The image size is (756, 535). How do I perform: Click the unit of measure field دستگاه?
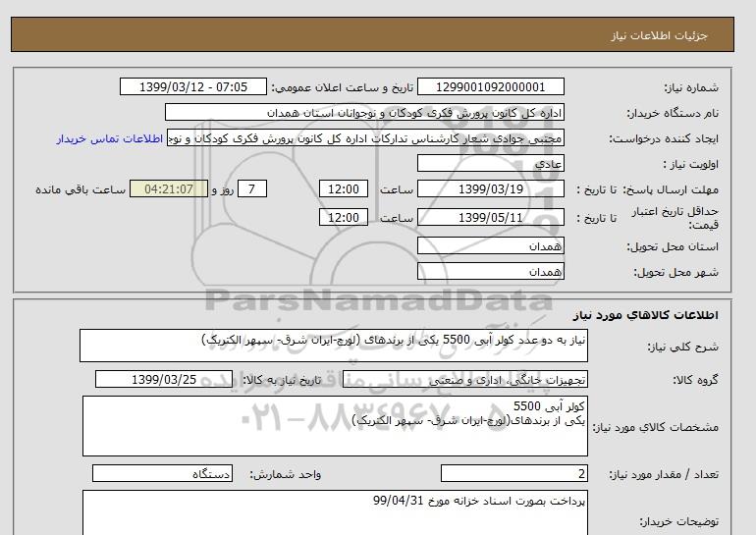[x=162, y=473]
